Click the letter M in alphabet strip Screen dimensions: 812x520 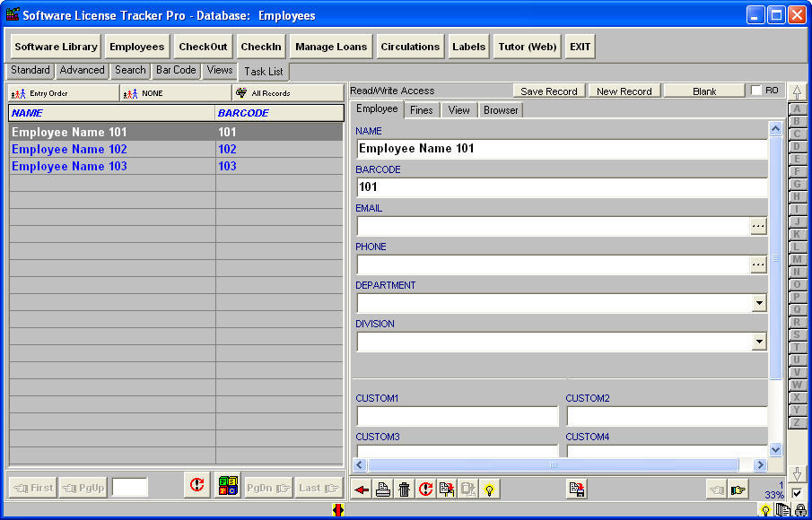click(797, 259)
